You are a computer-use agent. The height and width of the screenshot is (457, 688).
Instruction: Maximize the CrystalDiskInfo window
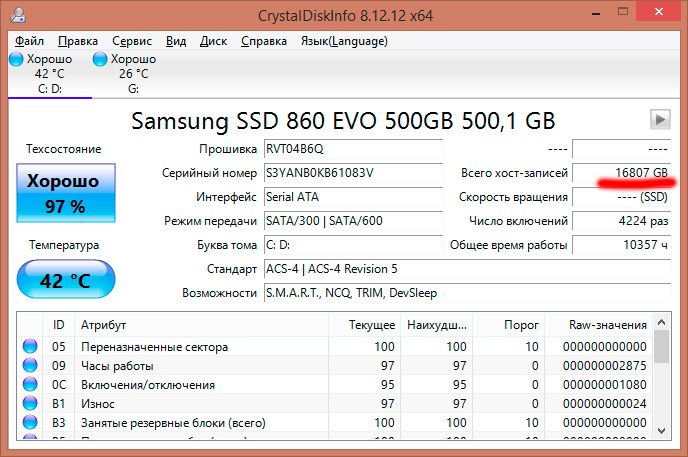pyautogui.click(x=623, y=12)
